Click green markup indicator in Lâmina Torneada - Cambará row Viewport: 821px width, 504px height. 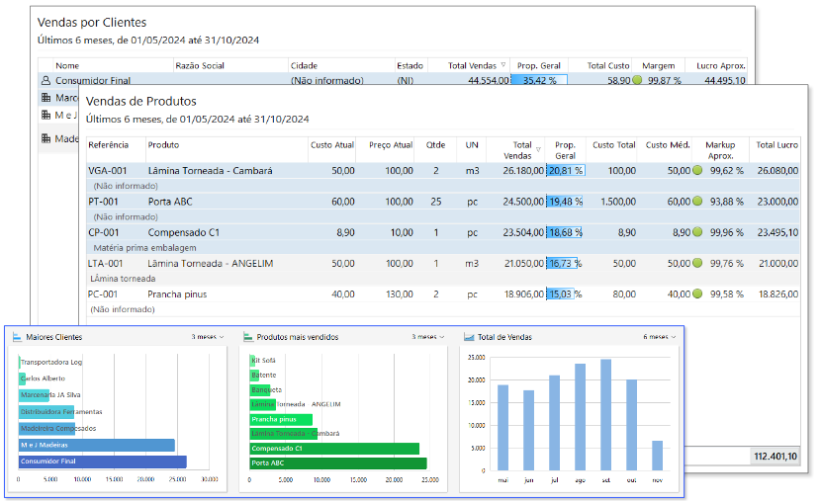coord(697,170)
